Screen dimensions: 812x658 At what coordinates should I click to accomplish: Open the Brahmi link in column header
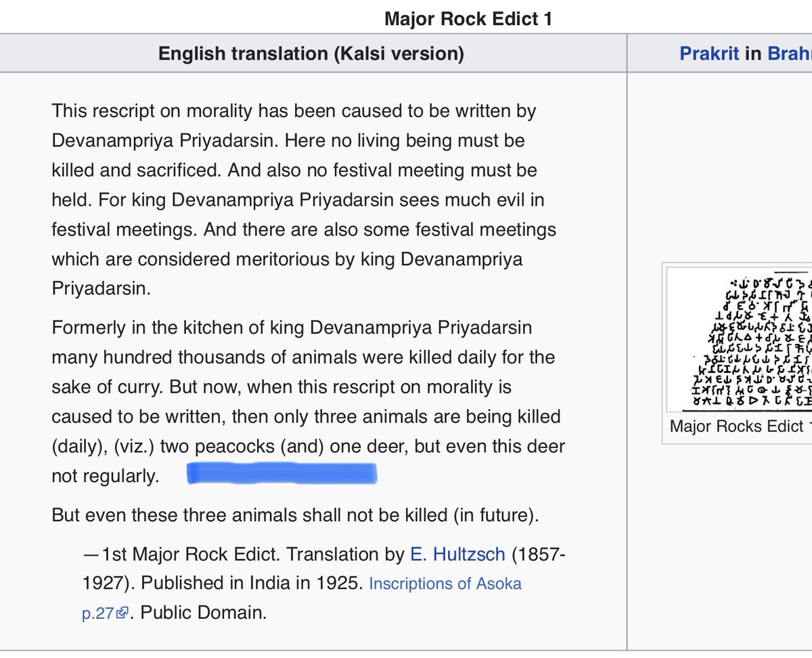(x=790, y=53)
